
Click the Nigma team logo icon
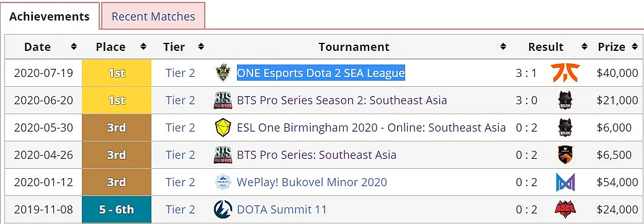(566, 182)
